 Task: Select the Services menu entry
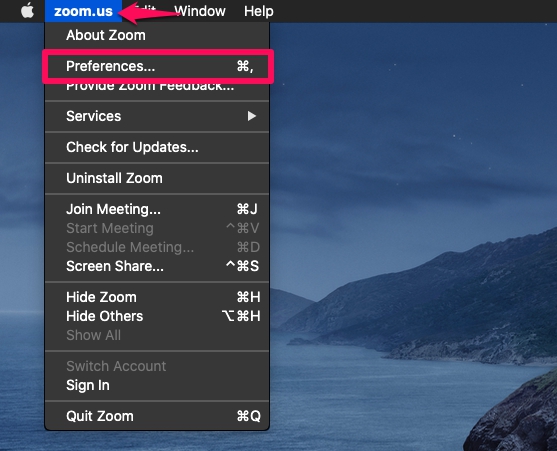[157, 116]
